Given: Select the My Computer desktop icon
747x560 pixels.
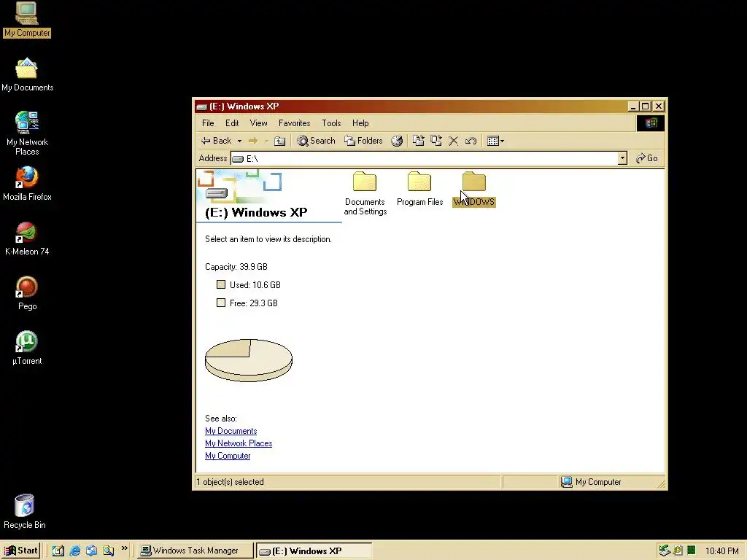Looking at the screenshot, I should [27, 20].
